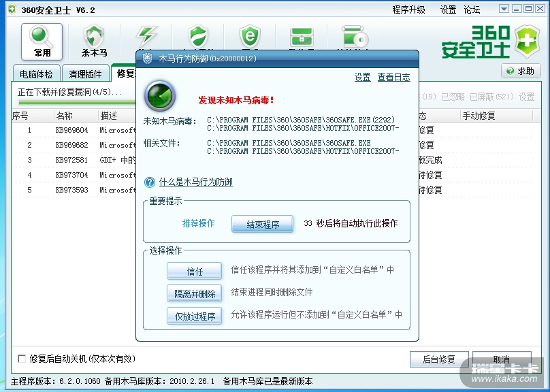The height and width of the screenshot is (392, 550).
Task: Open the 查看日志 link
Action: pyautogui.click(x=394, y=77)
